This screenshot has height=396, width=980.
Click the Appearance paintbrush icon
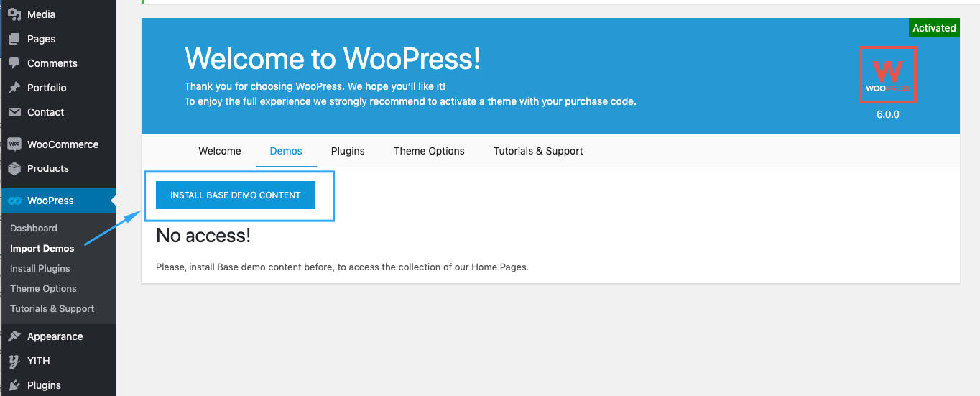(x=14, y=336)
